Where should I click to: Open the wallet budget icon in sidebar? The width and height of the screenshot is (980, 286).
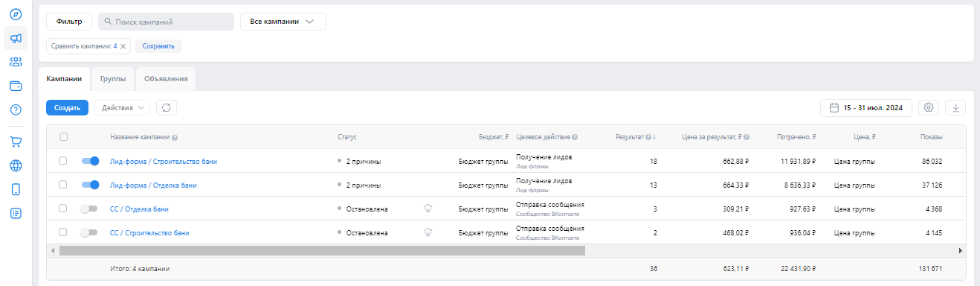16,86
